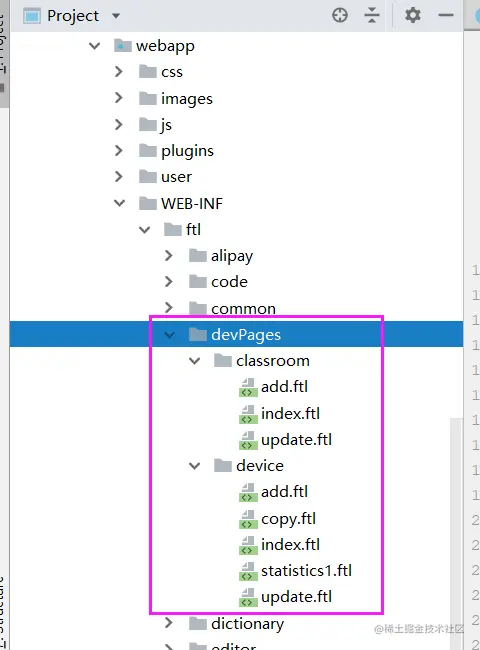Expand the plugins folder
This screenshot has height=650, width=480.
pyautogui.click(x=119, y=150)
